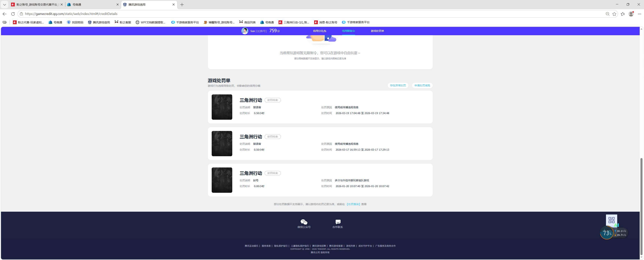Close the 腾讯游戏信用 tab

pos(173,4)
